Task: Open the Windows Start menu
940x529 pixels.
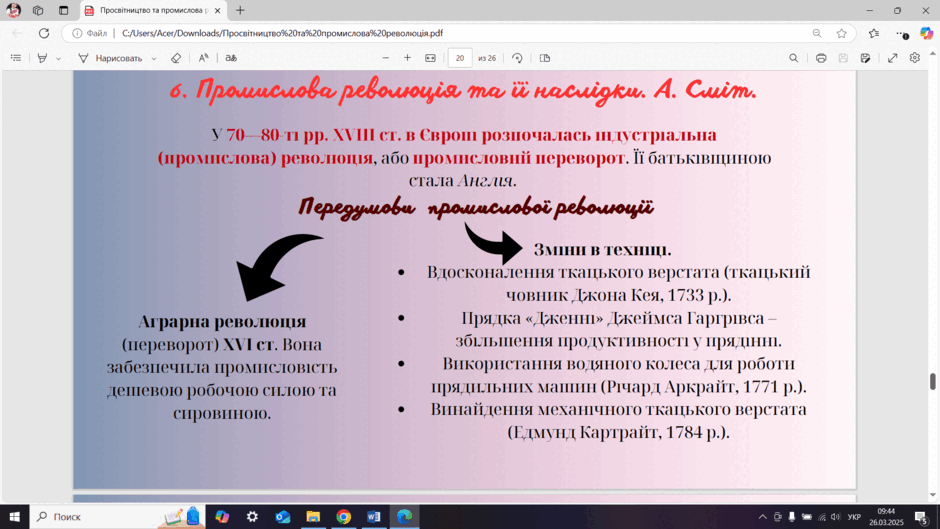Action: point(14,516)
